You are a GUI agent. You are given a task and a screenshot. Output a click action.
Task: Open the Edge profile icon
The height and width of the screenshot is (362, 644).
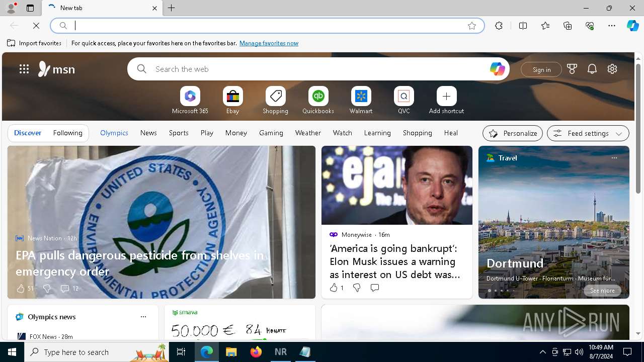pyautogui.click(x=11, y=8)
